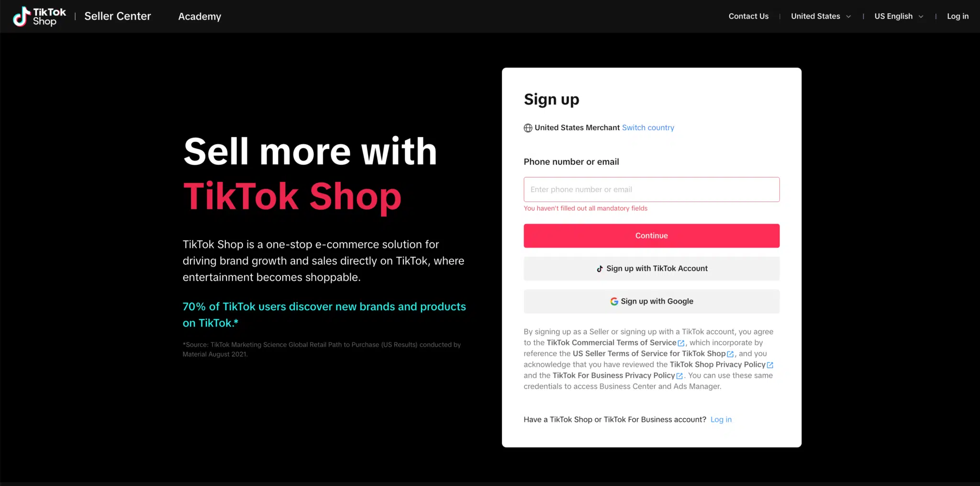The image size is (980, 486).
Task: Click the TikTok Shop Privacy Policy external link icon
Action: (770, 364)
